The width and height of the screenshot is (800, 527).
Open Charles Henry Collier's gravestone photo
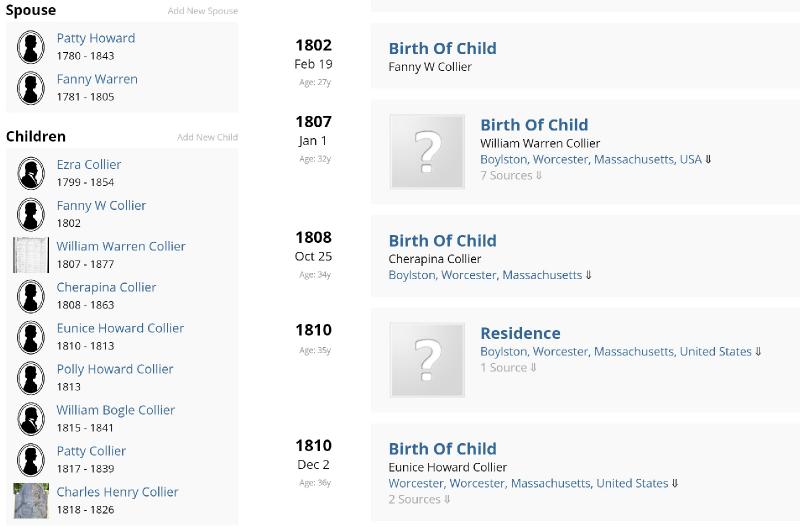[31, 500]
